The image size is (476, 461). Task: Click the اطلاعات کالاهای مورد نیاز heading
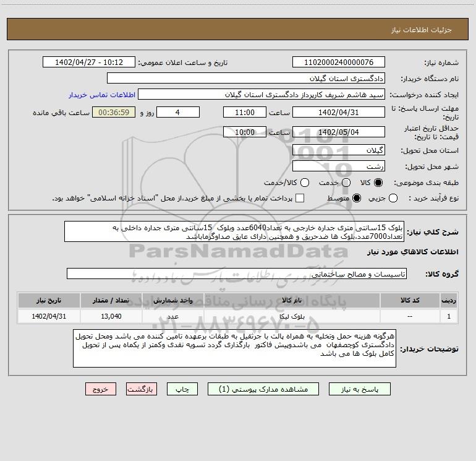point(413,252)
